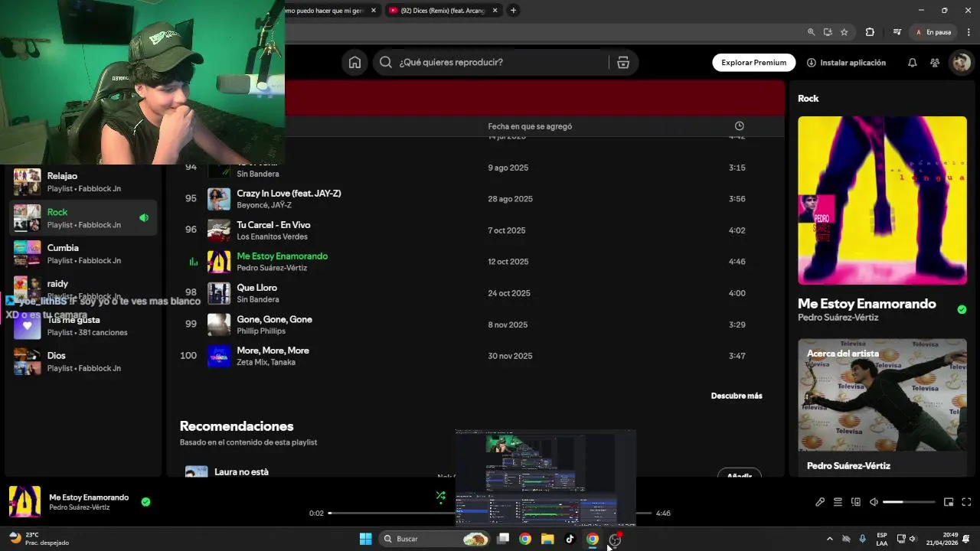This screenshot has height=551, width=980.
Task: Open the mini player icon
Action: (x=949, y=502)
